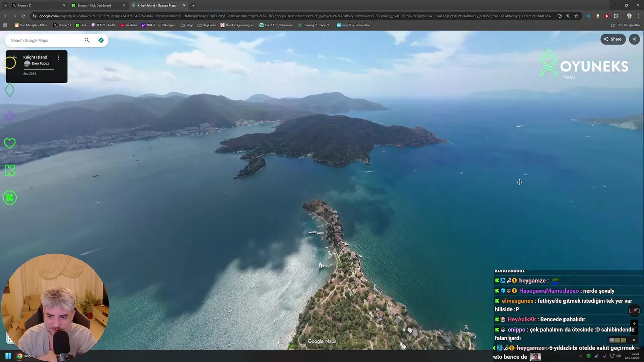This screenshot has width=644, height=362.
Task: Click the back arrow on Knight Island card
Action: 14,57
